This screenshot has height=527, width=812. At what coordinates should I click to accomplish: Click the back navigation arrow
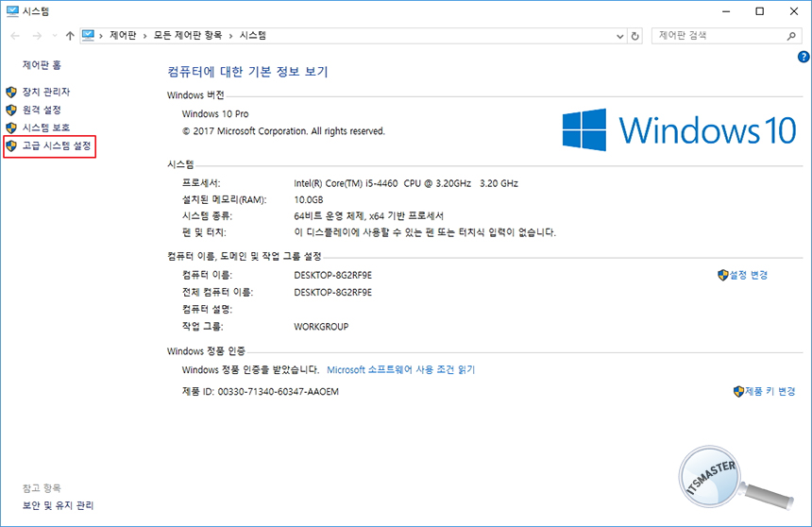15,36
